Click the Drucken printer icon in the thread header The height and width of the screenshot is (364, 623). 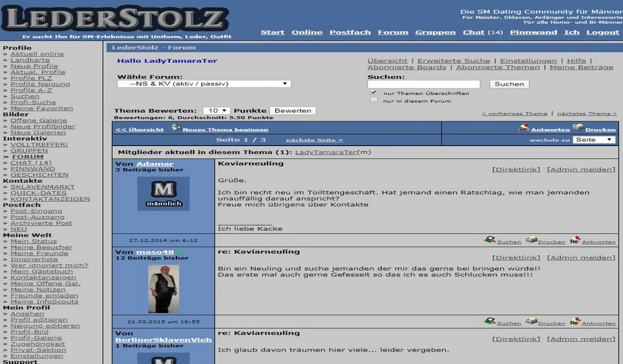click(578, 128)
